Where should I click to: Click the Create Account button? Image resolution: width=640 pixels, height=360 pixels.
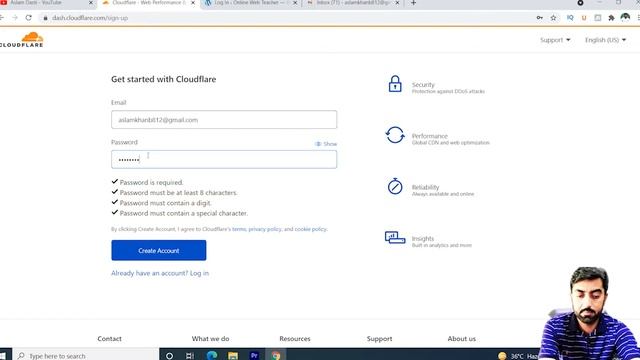158,250
